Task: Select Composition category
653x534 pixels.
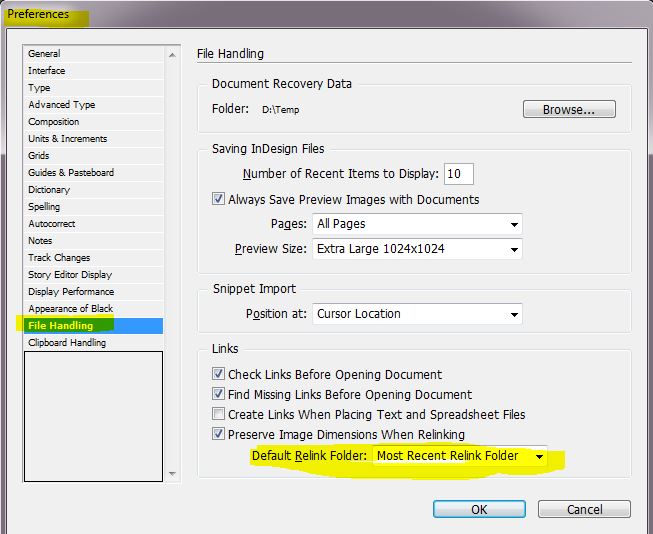Action: (94, 122)
